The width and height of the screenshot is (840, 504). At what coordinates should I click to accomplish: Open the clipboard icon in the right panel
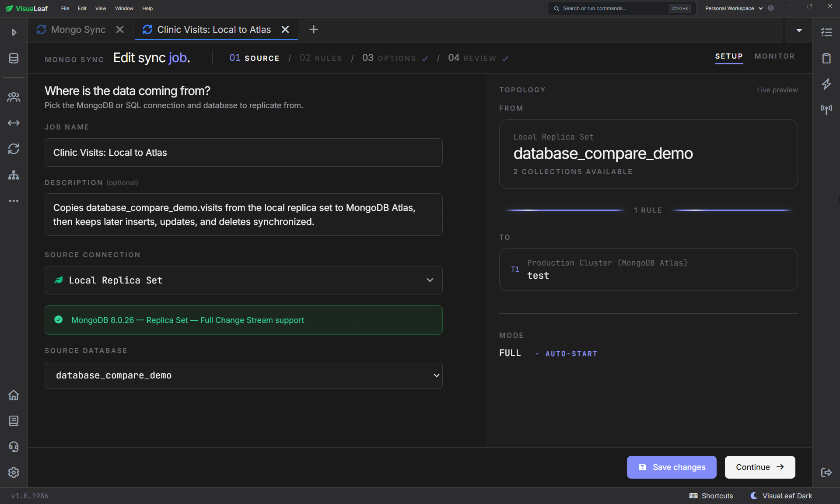tap(826, 58)
